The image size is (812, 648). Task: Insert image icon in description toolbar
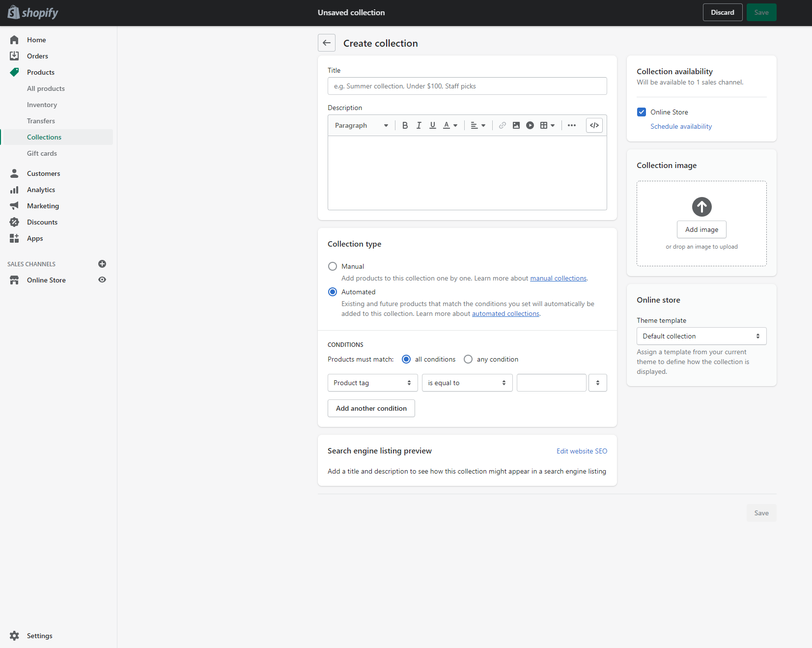(516, 125)
